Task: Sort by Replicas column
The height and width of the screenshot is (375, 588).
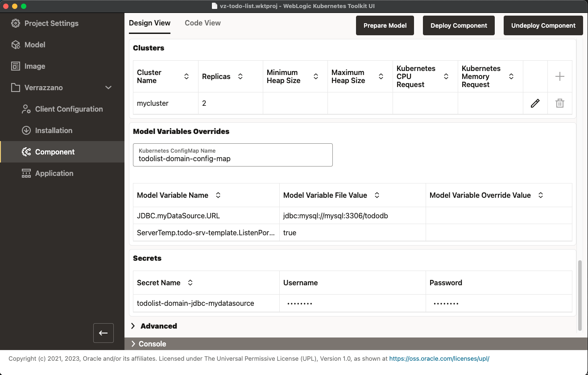Action: [x=240, y=76]
